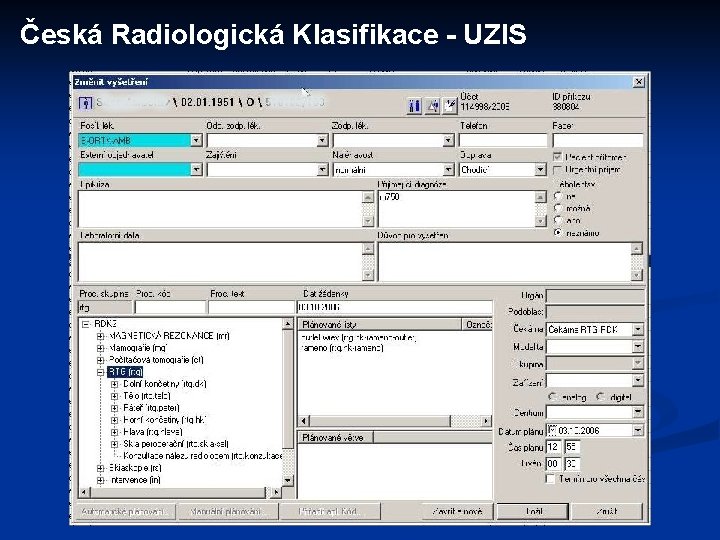Click the Proc. kód input field
Image resolution: width=720 pixels, height=540 pixels.
pyautogui.click(x=170, y=307)
